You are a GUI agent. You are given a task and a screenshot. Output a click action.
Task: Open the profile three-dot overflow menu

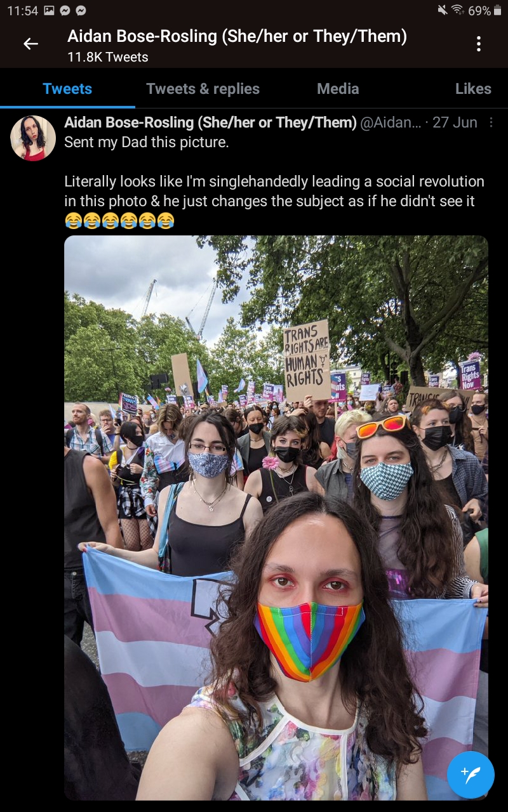[478, 44]
